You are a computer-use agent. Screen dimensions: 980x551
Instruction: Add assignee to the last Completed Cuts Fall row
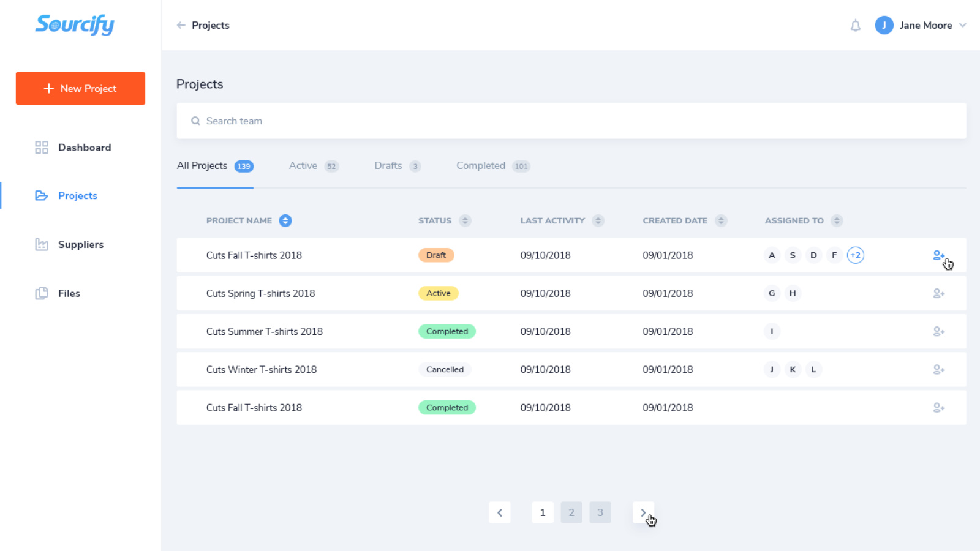(x=938, y=407)
